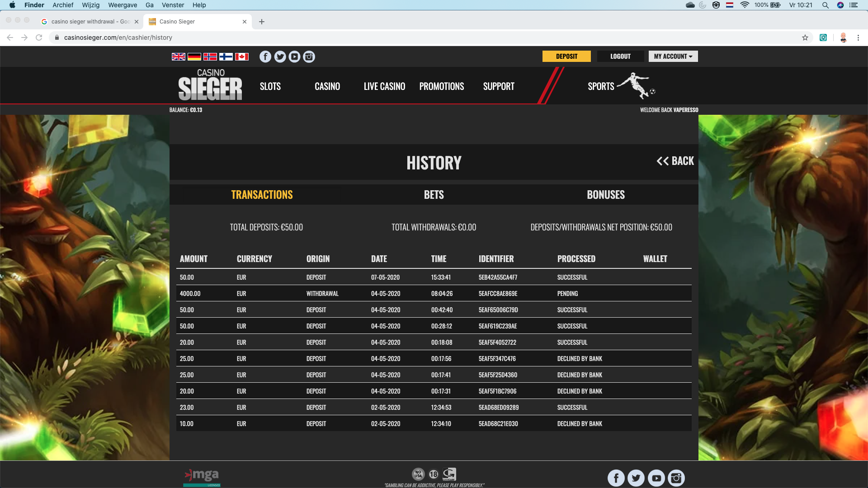Click the yellow Deposit button
The width and height of the screenshot is (868, 488).
coord(566,56)
